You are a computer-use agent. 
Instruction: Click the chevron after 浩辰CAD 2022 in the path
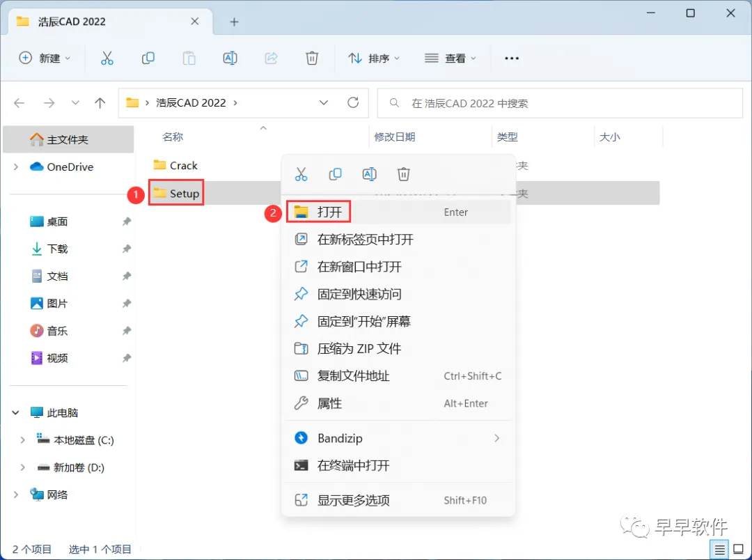tap(235, 102)
